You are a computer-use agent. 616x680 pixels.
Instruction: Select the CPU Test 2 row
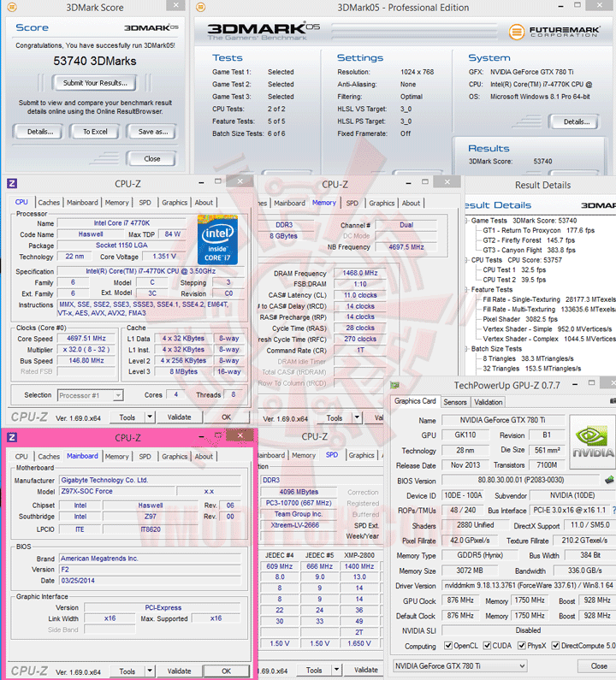[x=514, y=280]
